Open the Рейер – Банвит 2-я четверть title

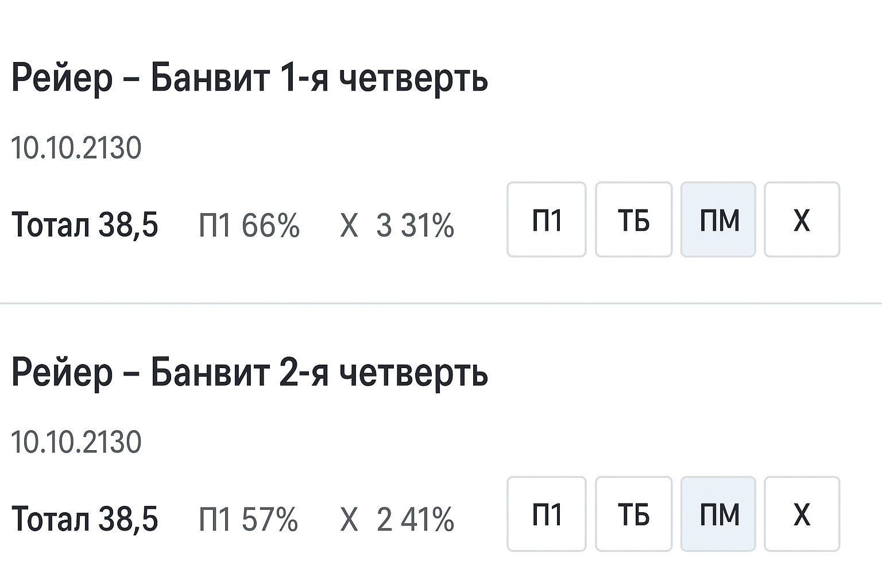249,372
